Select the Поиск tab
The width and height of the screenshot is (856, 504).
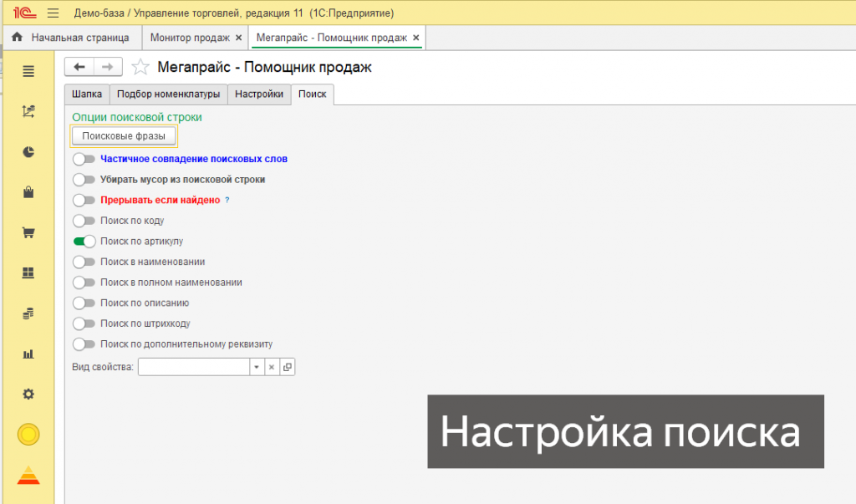point(313,94)
